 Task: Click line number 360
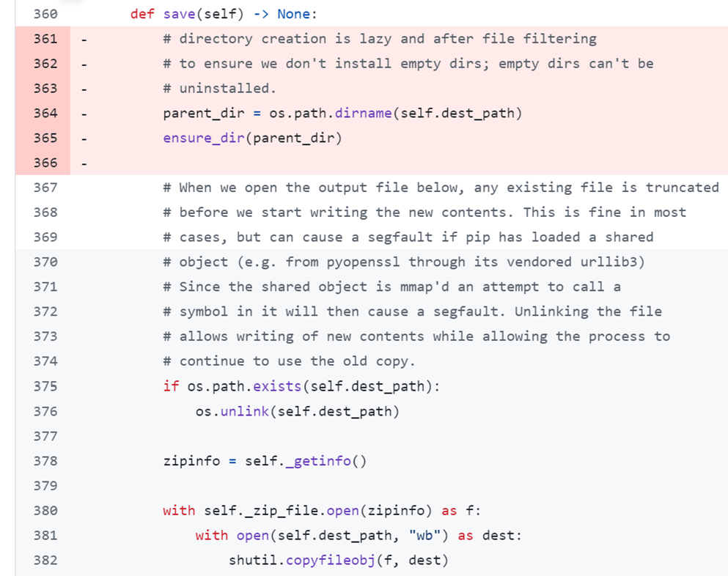point(45,14)
